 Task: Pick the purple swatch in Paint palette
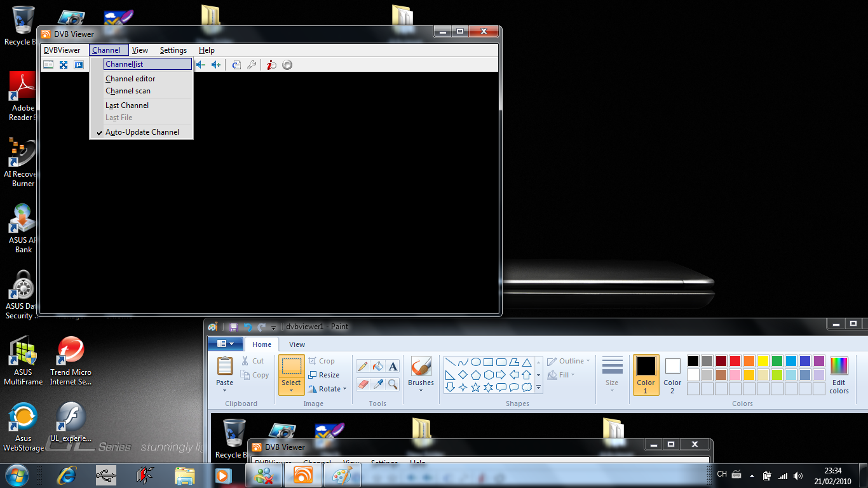point(819,361)
